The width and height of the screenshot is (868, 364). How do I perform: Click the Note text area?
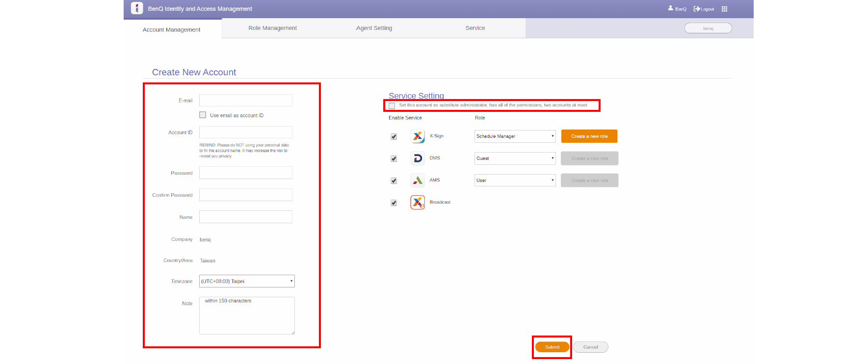point(247,316)
